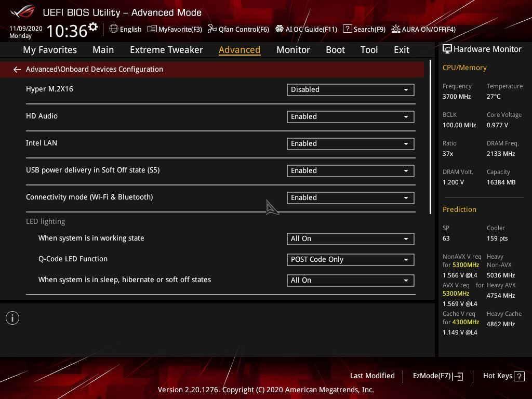Click the date 11/09/2020 Monday
Screen dimensions: 532x399
(x=25, y=32)
